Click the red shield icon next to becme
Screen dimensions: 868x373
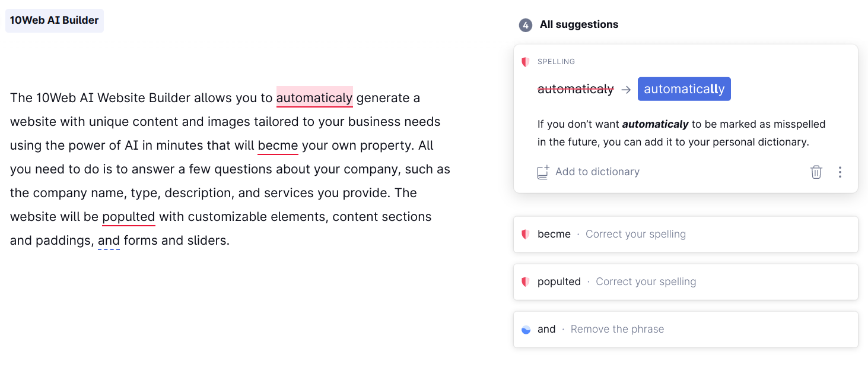[x=525, y=234]
